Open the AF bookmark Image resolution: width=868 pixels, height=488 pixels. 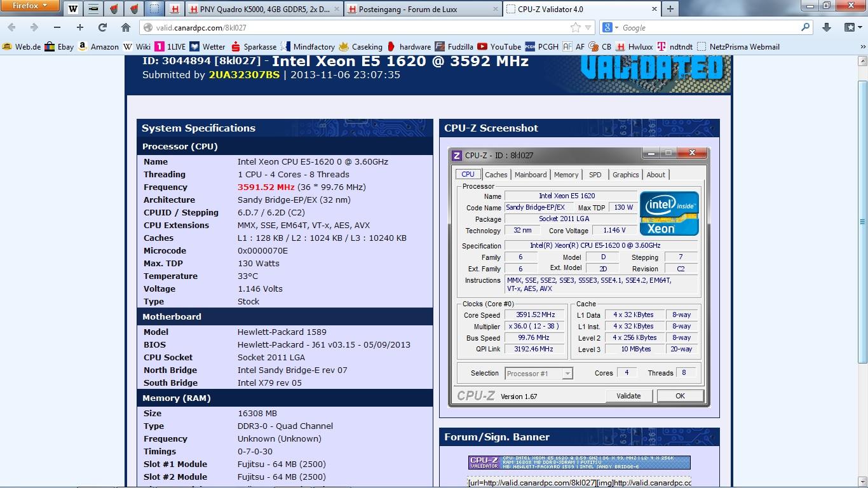click(574, 46)
